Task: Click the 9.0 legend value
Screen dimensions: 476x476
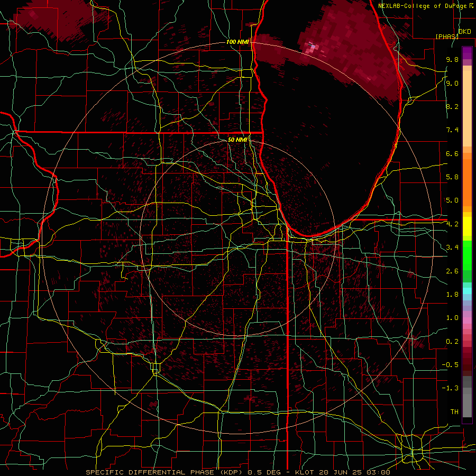Action: 452,84
